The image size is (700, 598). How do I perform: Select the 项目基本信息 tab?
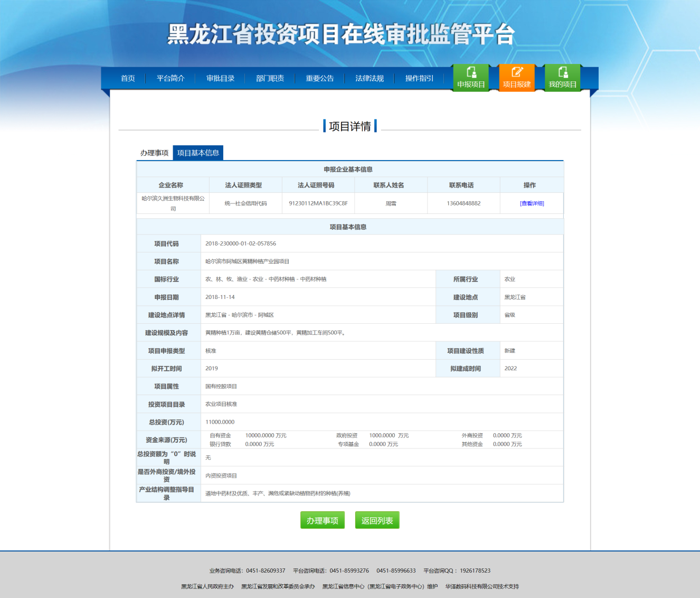tap(198, 153)
